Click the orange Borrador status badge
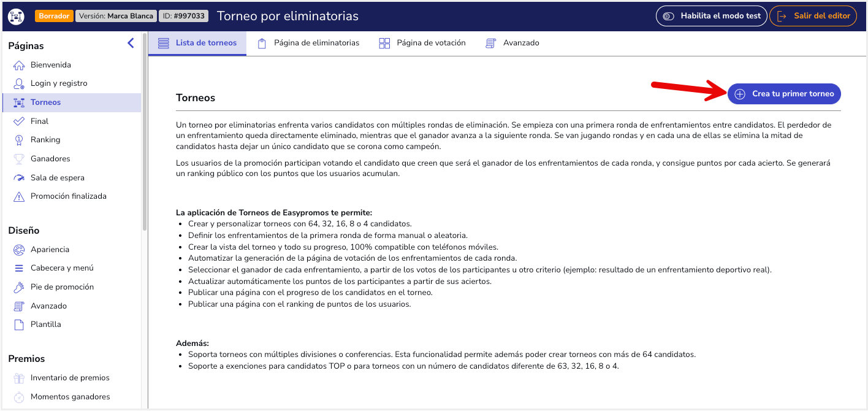Image resolution: width=868 pixels, height=411 pixels. pos(54,16)
